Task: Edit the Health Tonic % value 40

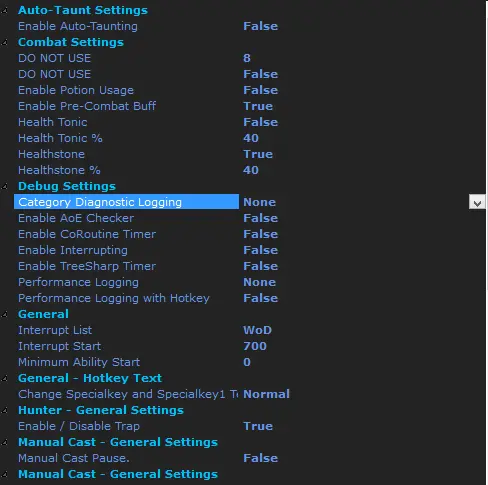Action: pyautogui.click(x=251, y=138)
